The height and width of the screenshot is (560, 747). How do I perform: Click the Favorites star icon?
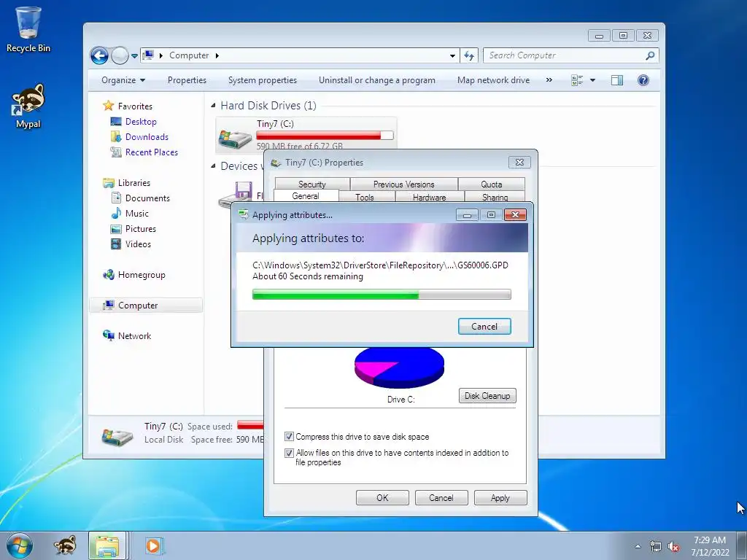pyautogui.click(x=109, y=106)
